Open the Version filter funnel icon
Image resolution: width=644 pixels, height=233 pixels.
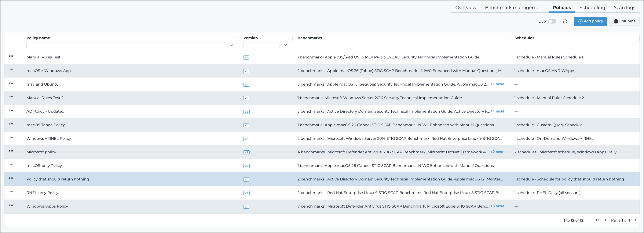pyautogui.click(x=285, y=45)
